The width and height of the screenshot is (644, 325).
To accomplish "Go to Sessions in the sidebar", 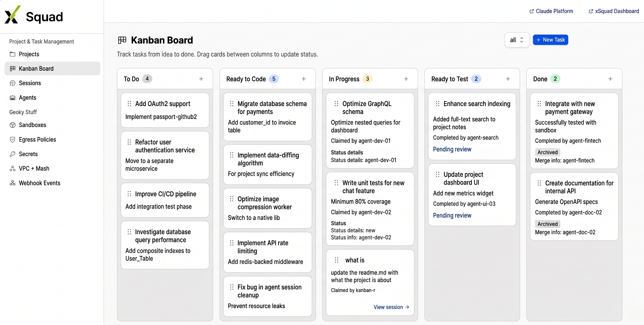I will click(53, 83).
